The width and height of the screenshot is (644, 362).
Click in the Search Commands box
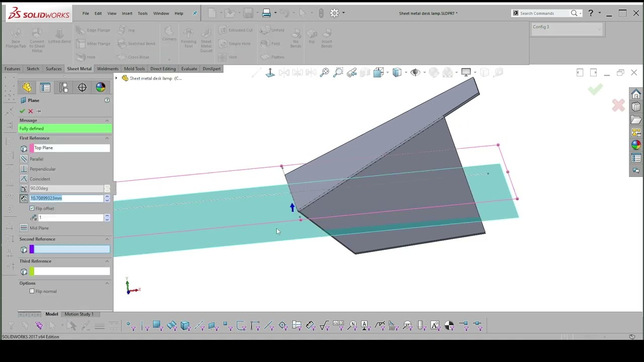click(543, 14)
